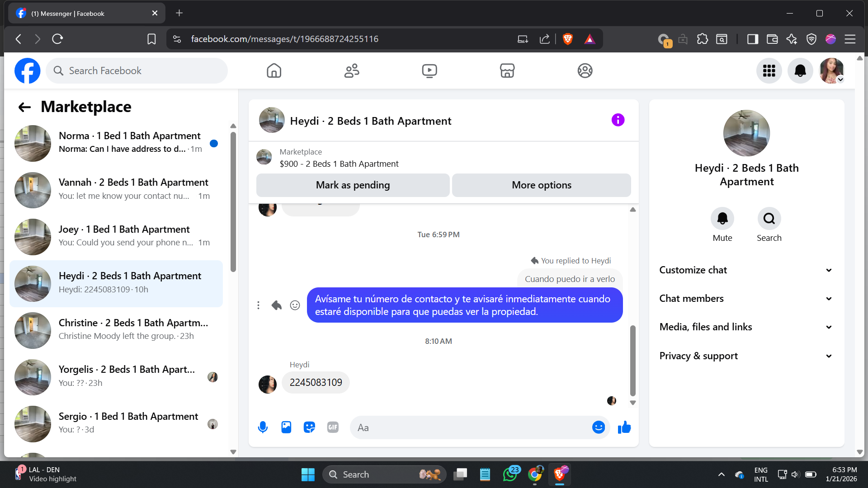Open the GIF picker

click(x=333, y=427)
